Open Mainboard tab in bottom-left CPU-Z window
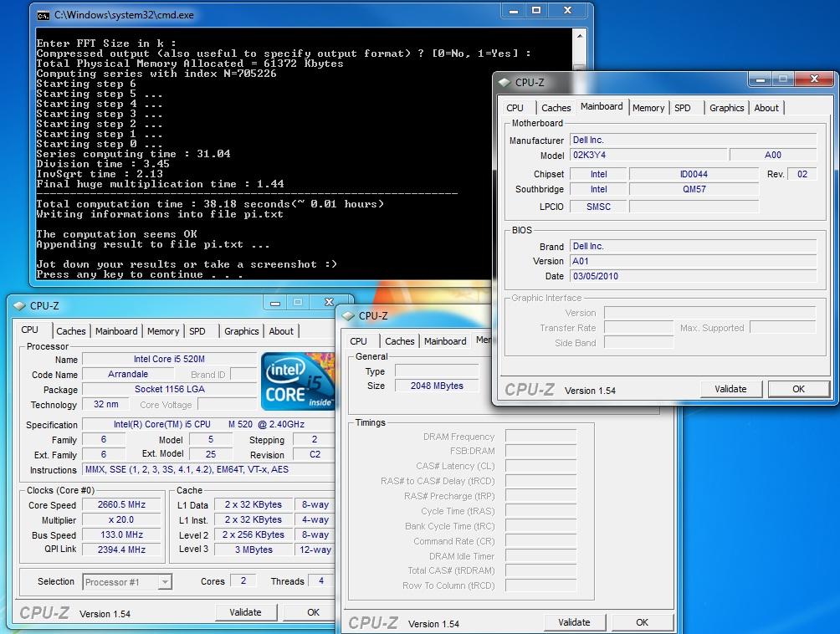 (x=116, y=331)
